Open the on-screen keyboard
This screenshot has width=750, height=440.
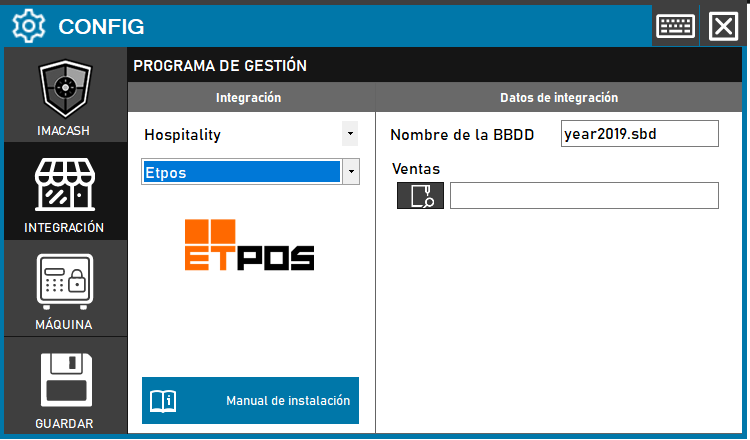coord(675,25)
